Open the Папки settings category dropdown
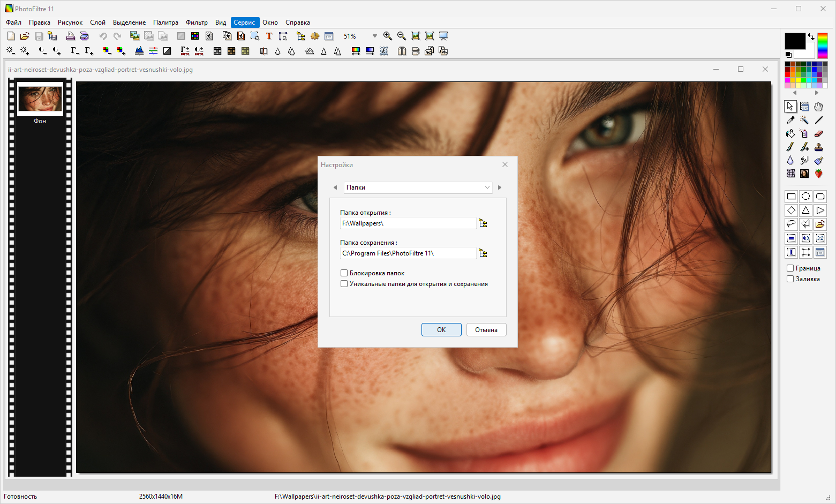The height and width of the screenshot is (504, 836). pos(418,187)
